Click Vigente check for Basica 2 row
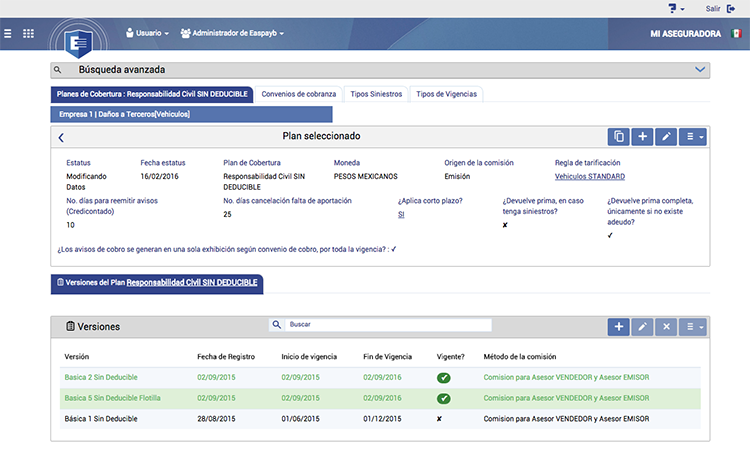This screenshot has height=461, width=750. (x=443, y=378)
